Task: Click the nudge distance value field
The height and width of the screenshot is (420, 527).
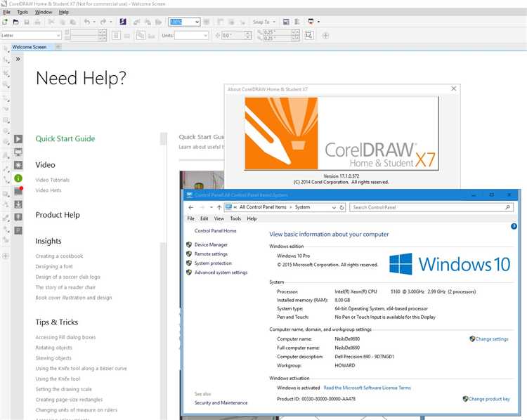Action: [x=233, y=35]
